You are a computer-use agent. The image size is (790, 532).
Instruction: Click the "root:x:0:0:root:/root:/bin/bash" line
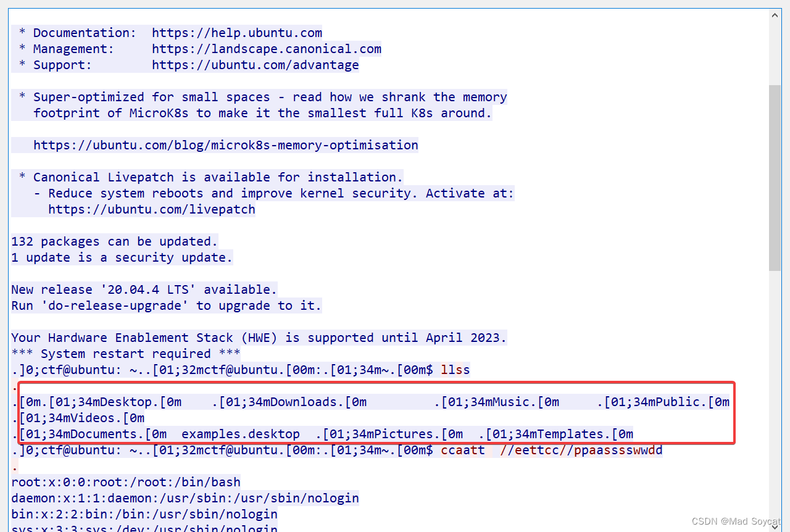pos(126,482)
